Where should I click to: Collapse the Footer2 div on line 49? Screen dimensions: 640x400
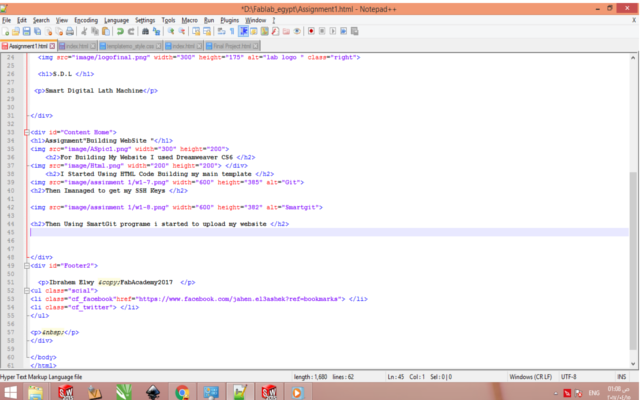27,266
